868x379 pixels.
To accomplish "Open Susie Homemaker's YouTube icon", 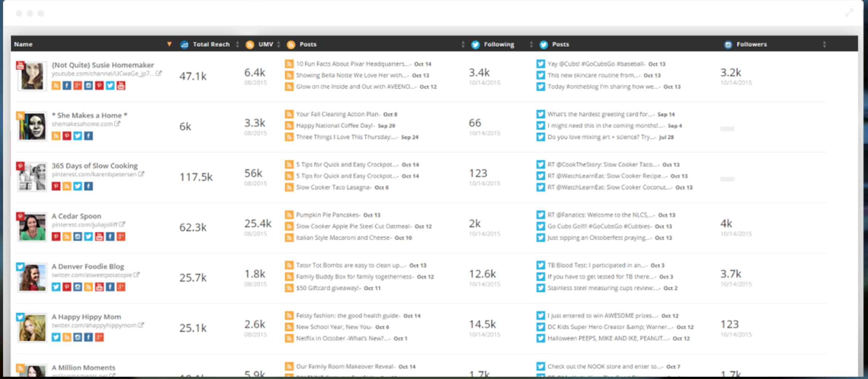I will [x=121, y=86].
